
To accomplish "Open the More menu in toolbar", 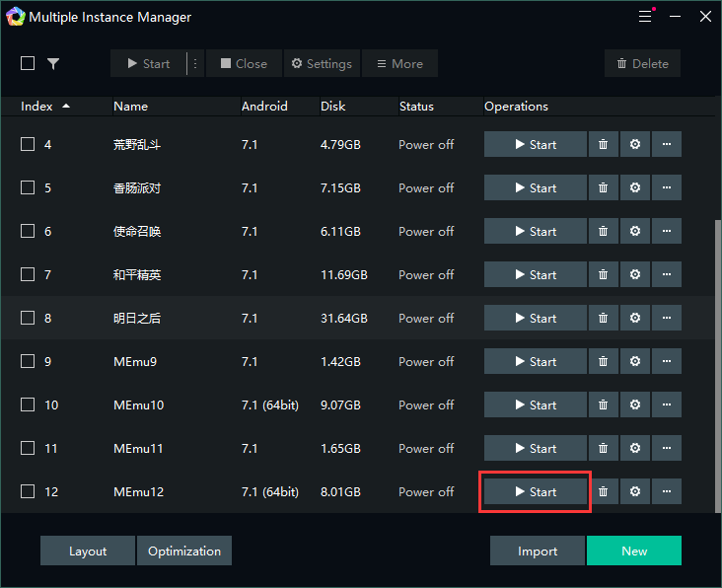I will (x=399, y=64).
